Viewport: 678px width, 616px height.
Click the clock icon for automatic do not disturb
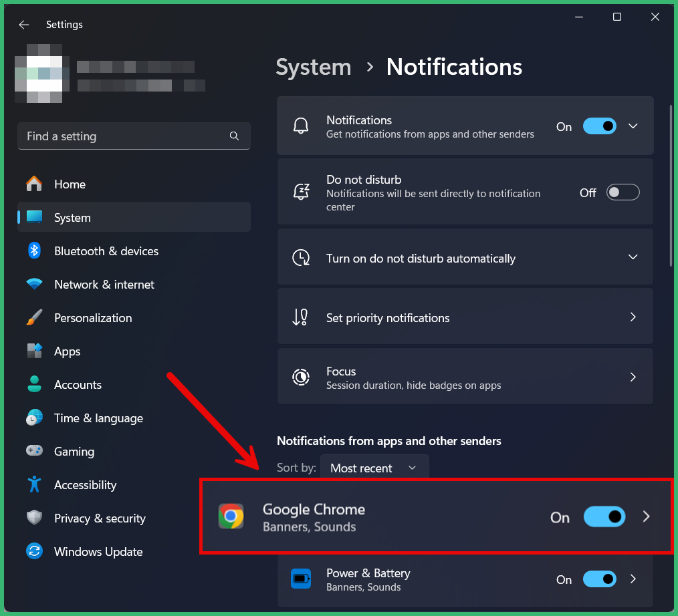pos(301,258)
